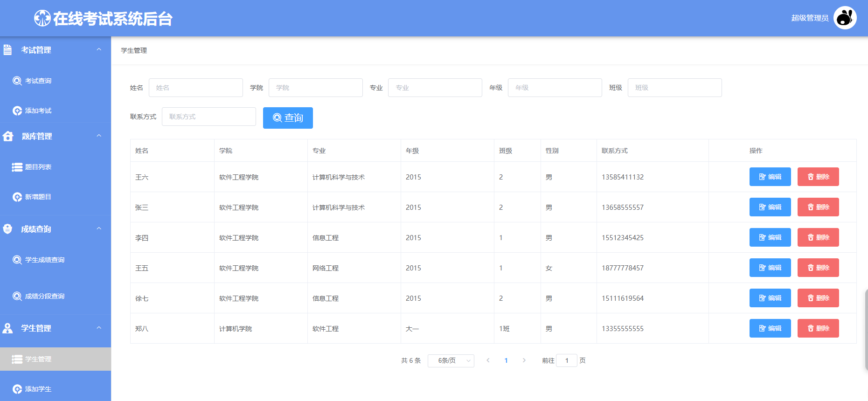
Task: Delete the student 郑八 row
Action: [x=818, y=328]
